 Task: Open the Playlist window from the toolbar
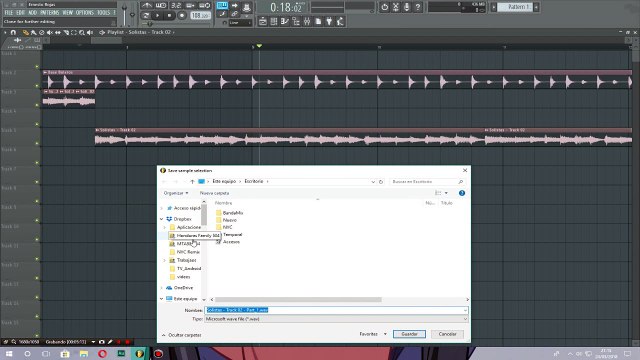point(262,21)
